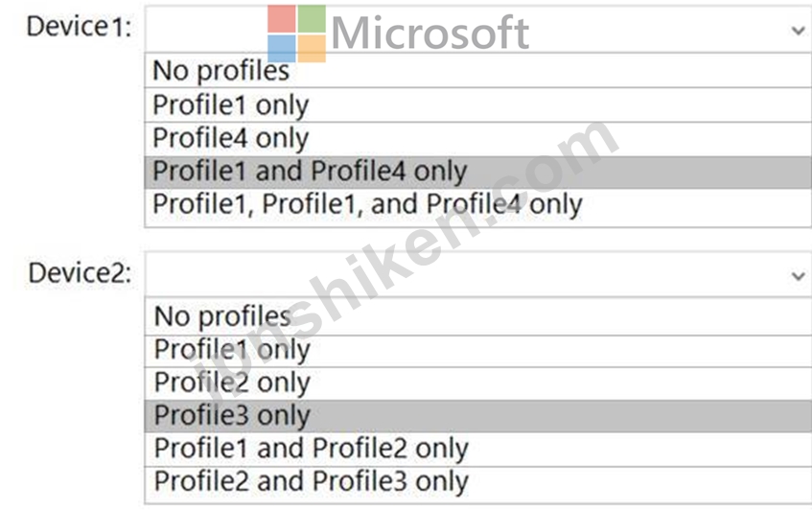The image size is (812, 510).
Task: Select highlighted "Profile3 only" for Device2
Action: 478,416
